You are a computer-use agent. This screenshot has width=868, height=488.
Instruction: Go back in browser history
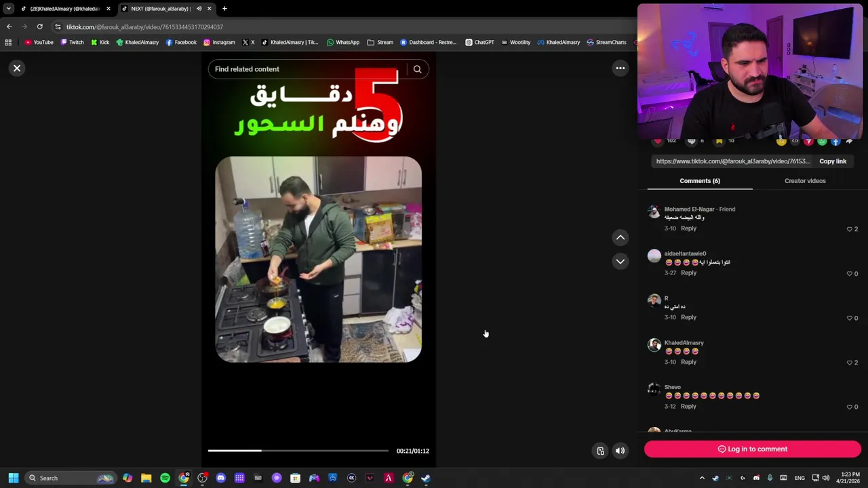point(9,27)
